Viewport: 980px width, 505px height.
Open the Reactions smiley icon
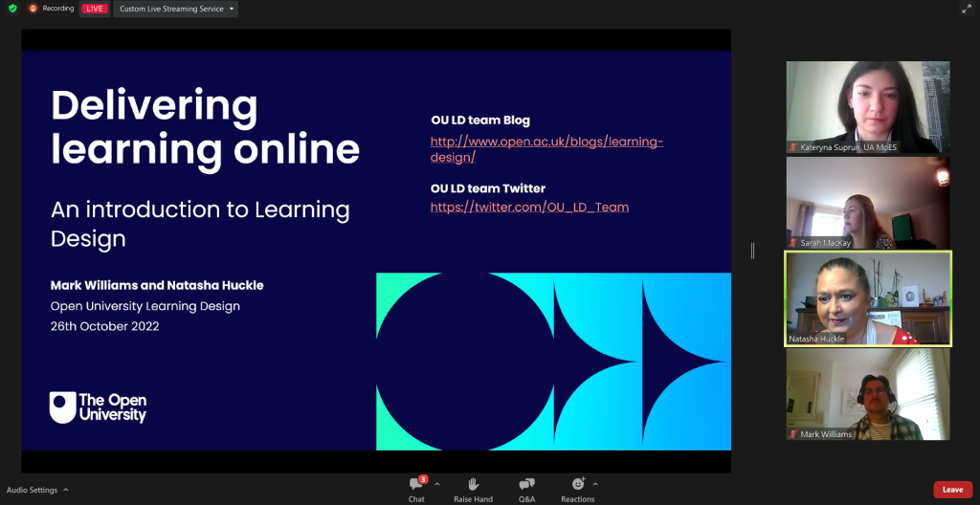pos(578,484)
